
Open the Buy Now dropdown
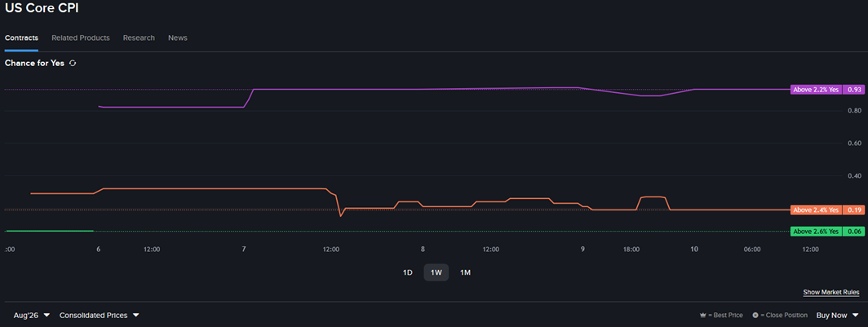(837, 316)
